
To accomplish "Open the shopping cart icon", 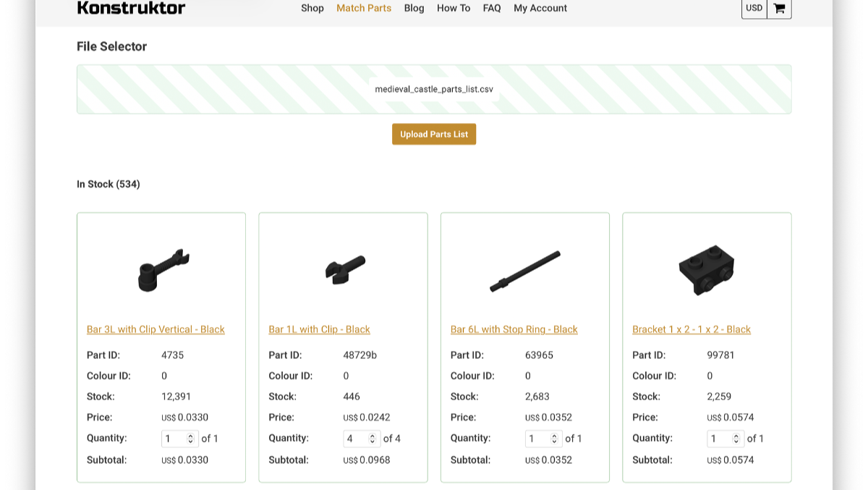I will 779,8.
